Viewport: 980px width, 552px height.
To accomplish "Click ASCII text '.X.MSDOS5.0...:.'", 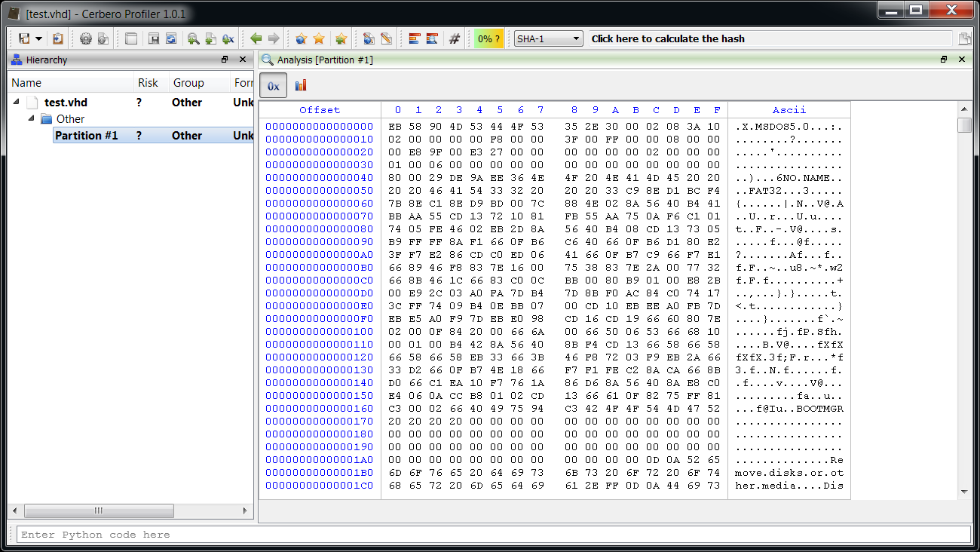I will point(789,126).
